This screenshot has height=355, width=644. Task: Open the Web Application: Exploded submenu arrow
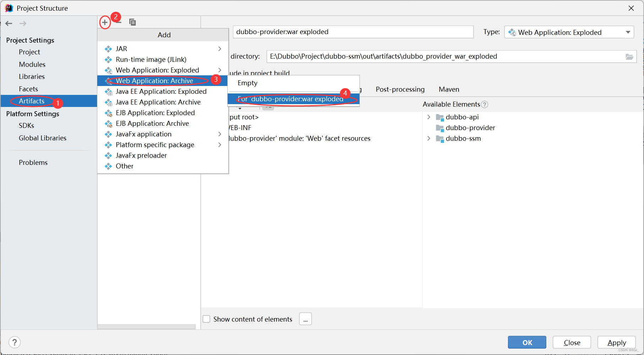(220, 70)
